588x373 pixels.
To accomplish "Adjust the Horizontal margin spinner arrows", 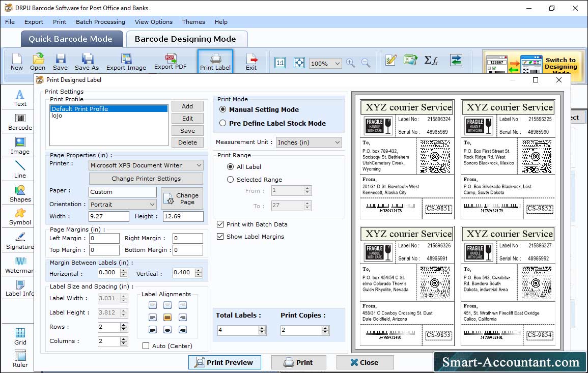I will click(x=124, y=273).
